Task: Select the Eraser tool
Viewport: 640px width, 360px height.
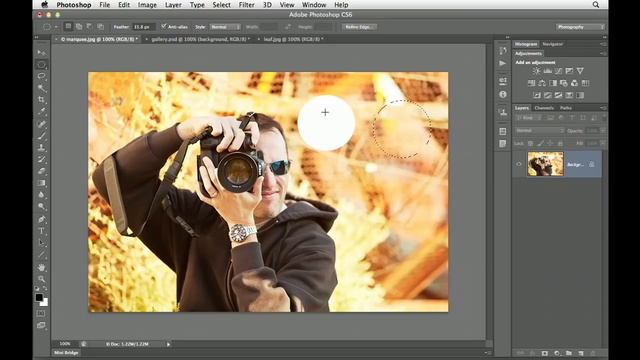Action: point(41,171)
